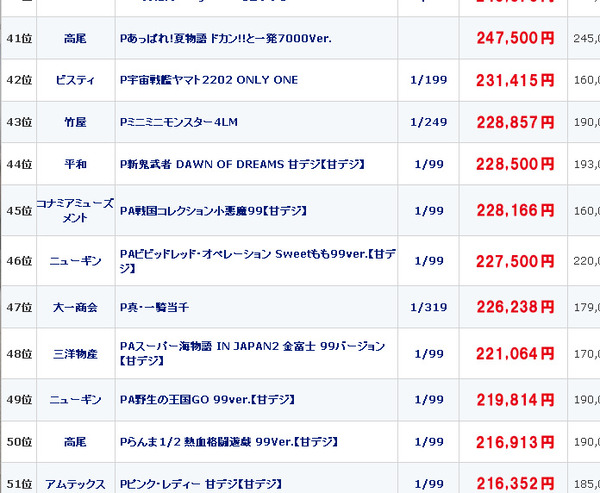Open Pミニミニモンスター4LM link
Screen dimensions: 600x493
point(179,122)
